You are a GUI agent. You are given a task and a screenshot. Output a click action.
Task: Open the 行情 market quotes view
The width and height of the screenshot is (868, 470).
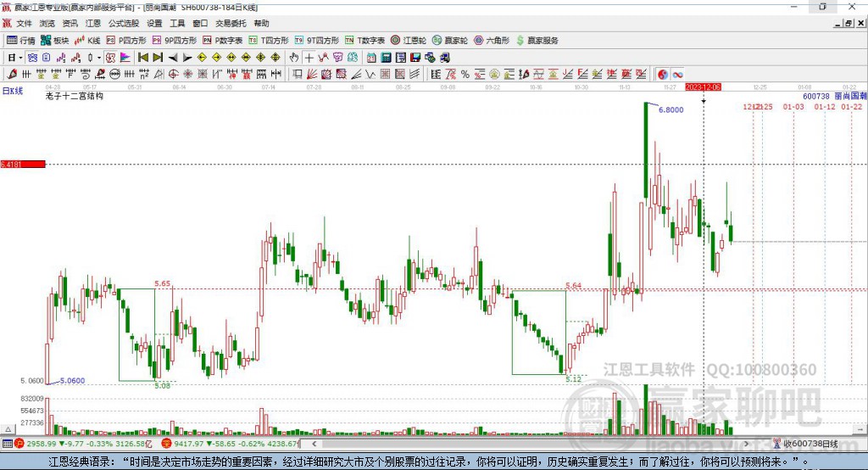21,41
